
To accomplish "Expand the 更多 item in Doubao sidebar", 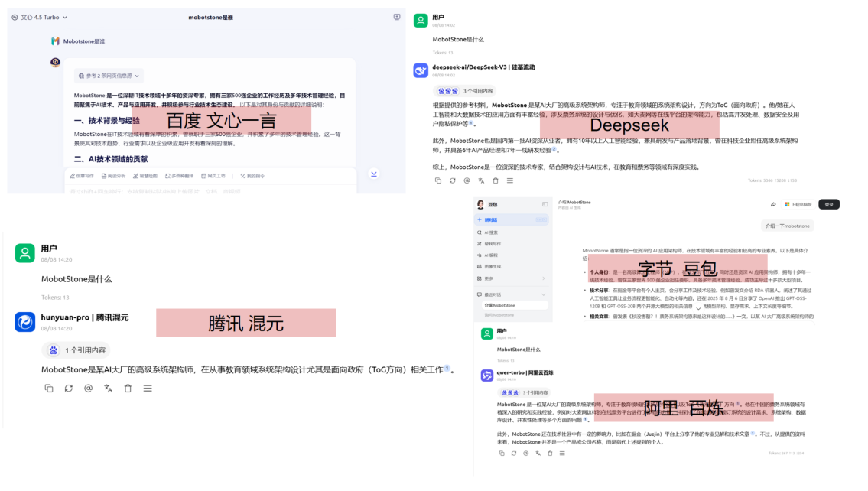I will pyautogui.click(x=512, y=278).
